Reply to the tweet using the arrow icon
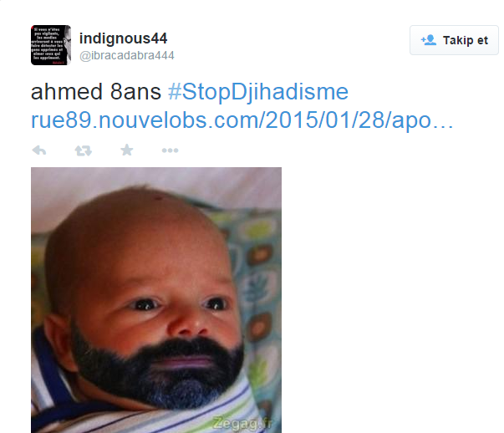Viewport: 504px width, 433px height. [x=39, y=150]
